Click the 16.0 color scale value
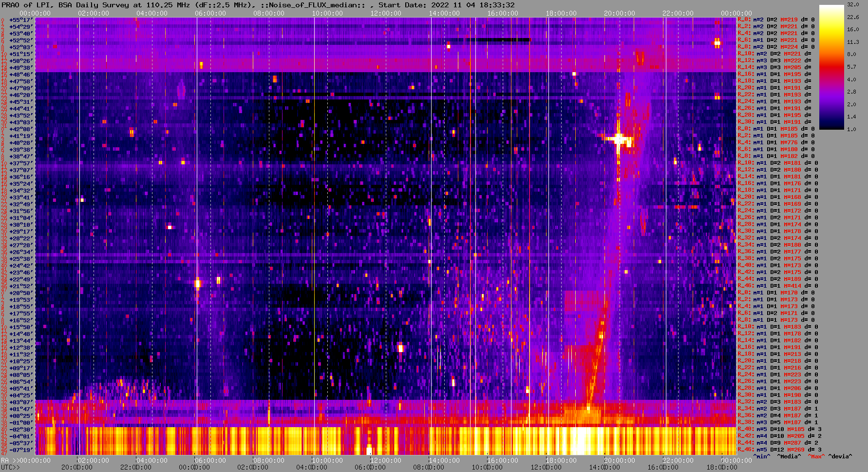This screenshot has height=472, width=868. click(853, 29)
